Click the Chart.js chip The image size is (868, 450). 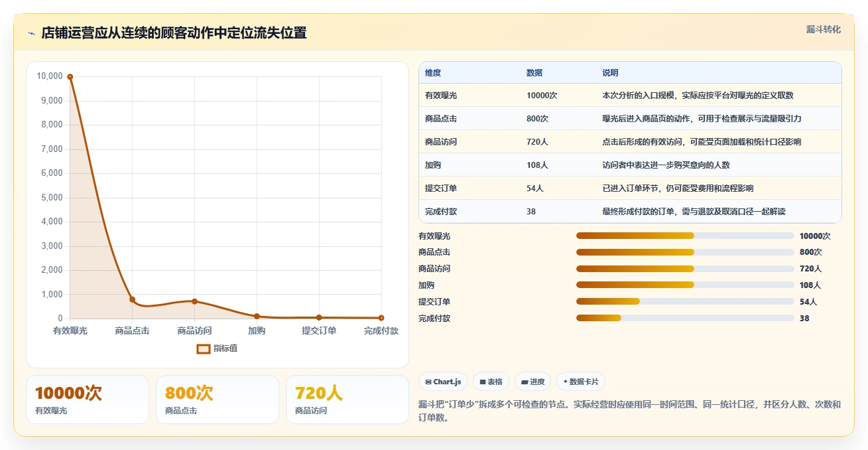point(443,382)
